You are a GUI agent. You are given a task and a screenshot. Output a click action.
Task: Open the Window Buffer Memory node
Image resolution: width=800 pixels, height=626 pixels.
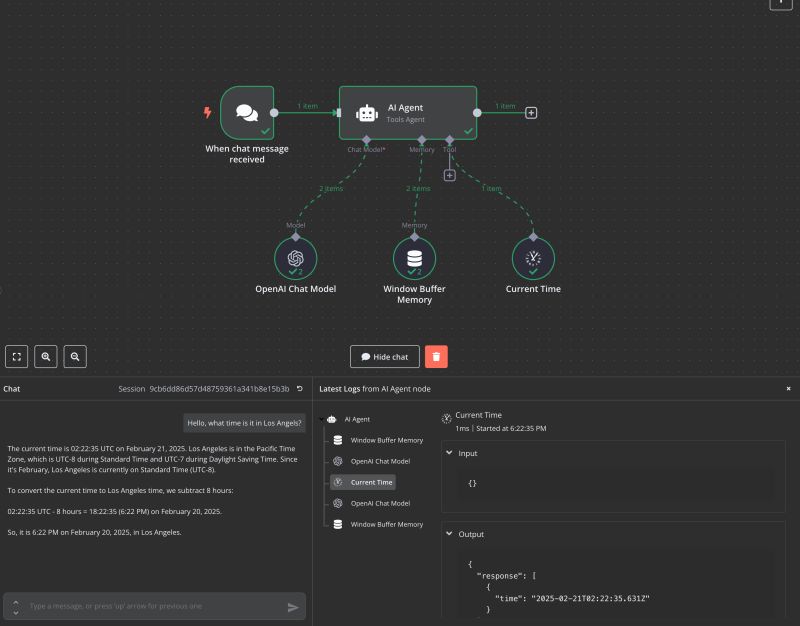click(x=414, y=258)
